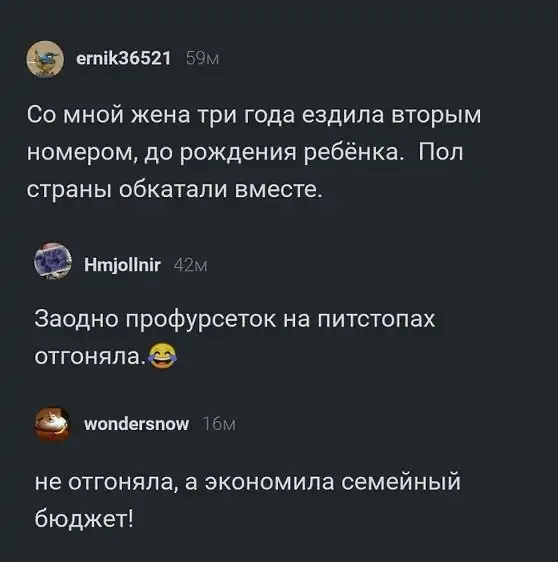Viewport: 558px width, 562px height.
Task: Open ernik36521's bird avatar
Action: pos(45,59)
